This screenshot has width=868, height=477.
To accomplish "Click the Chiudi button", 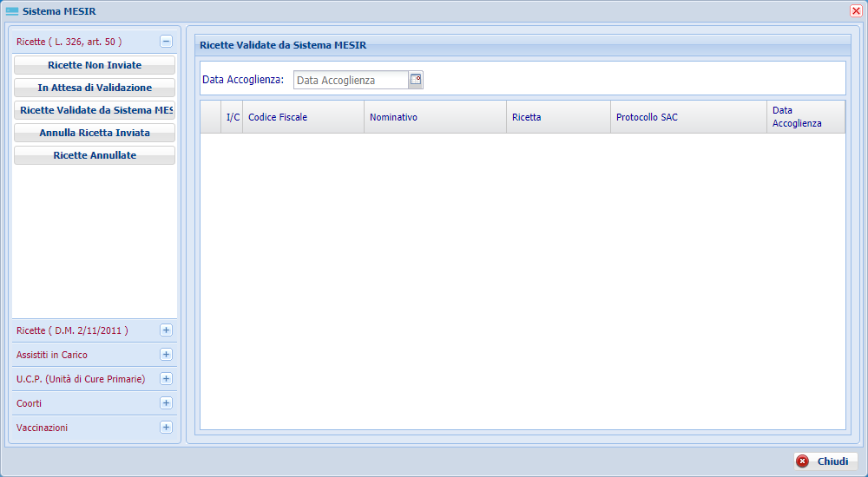I will [x=826, y=461].
